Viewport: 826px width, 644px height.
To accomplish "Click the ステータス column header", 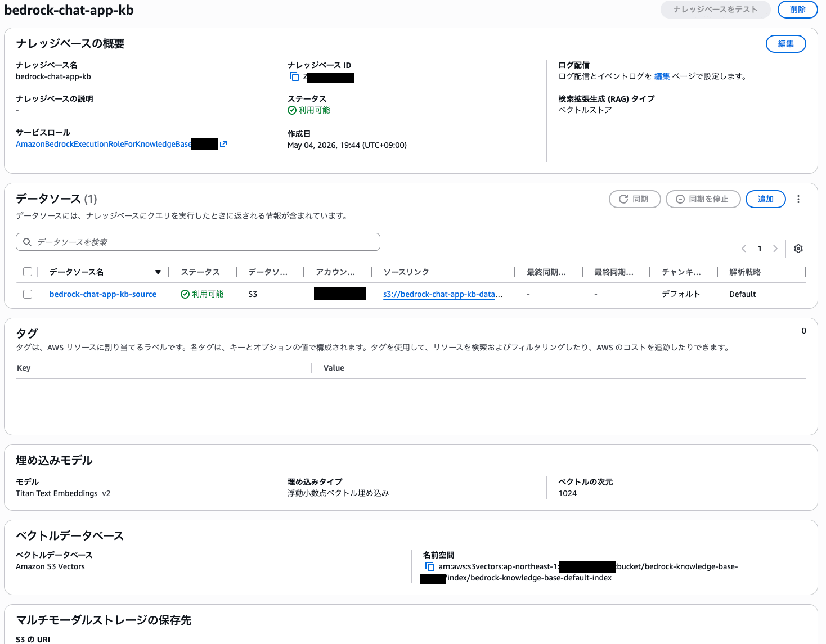I will [200, 272].
